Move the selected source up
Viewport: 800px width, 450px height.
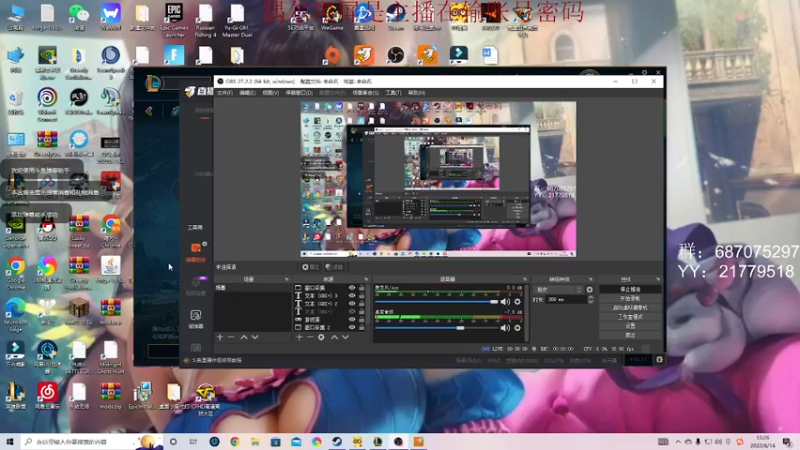334,337
